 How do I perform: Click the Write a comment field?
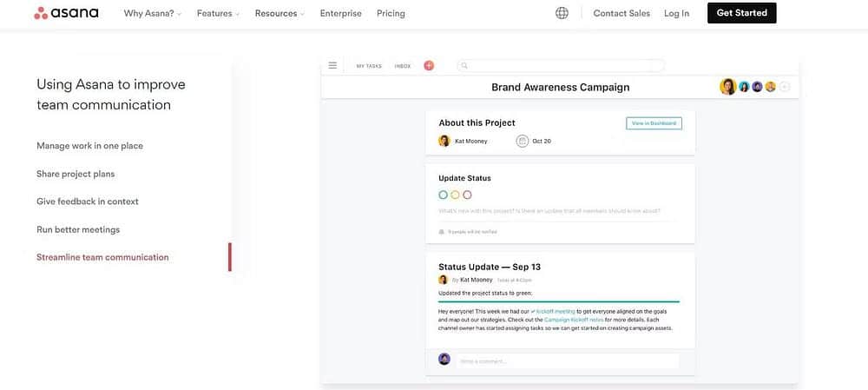tap(568, 361)
